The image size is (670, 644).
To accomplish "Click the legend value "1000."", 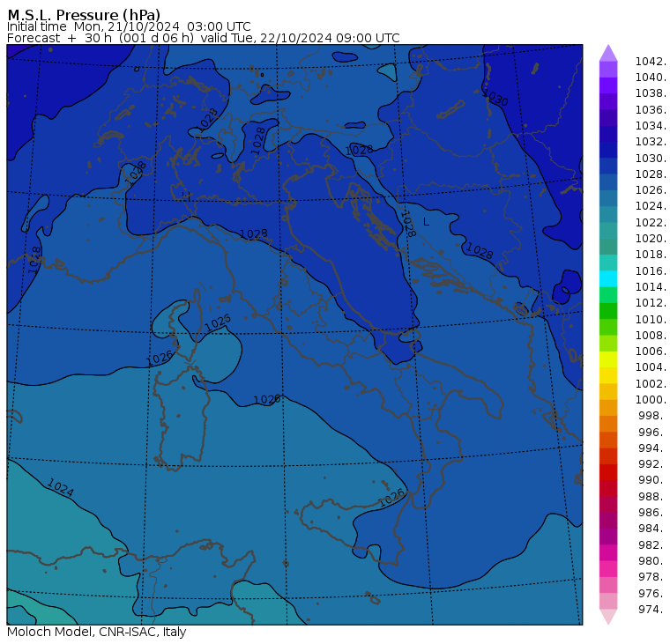I will (x=651, y=399).
